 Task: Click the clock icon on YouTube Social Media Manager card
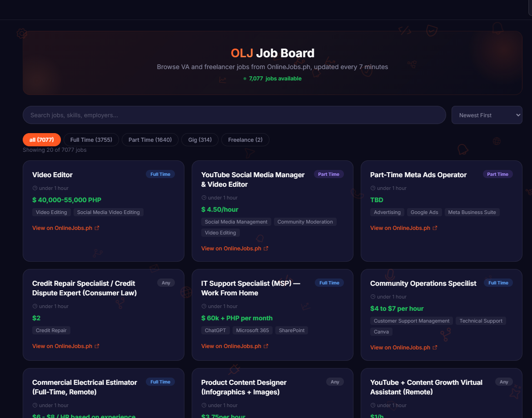point(204,197)
